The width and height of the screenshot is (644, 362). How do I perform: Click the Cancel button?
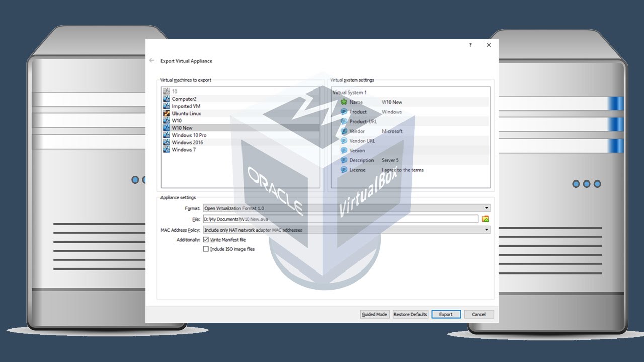[x=478, y=314]
